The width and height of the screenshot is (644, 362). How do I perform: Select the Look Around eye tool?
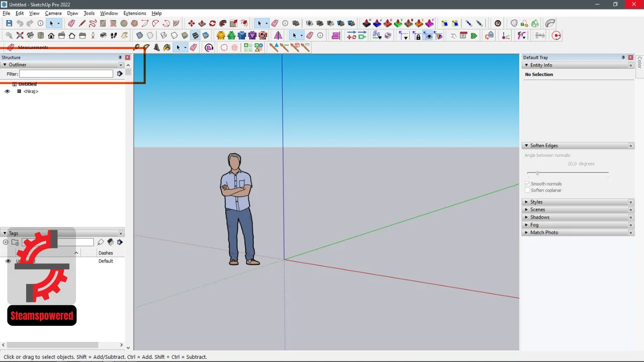click(103, 35)
